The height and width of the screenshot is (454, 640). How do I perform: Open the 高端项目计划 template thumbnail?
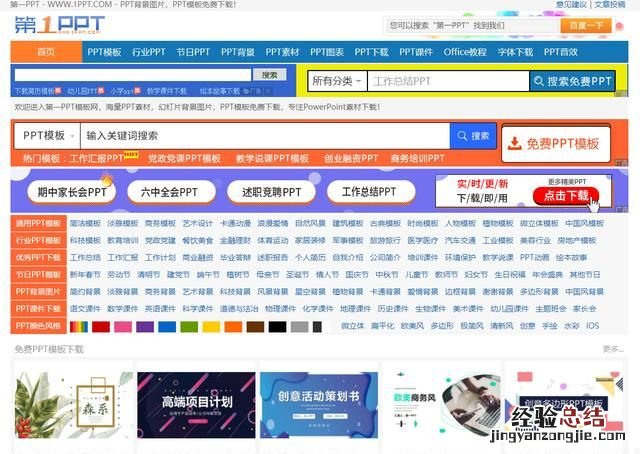(196, 404)
